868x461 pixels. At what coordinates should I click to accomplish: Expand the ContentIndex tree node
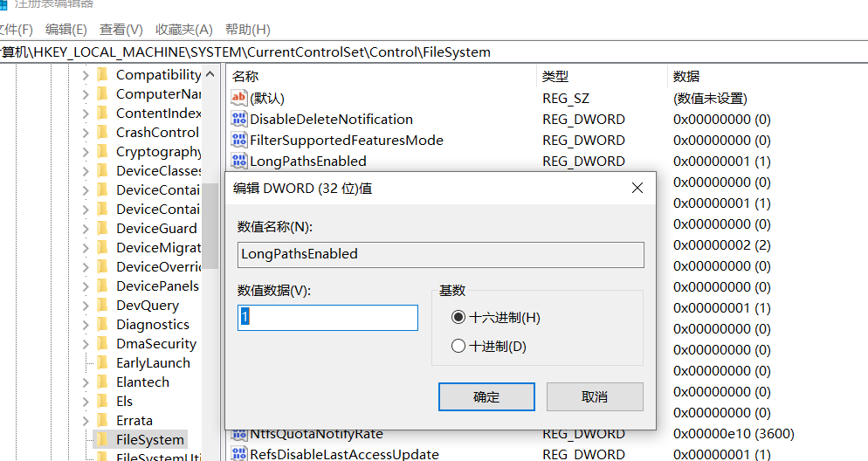[86, 113]
